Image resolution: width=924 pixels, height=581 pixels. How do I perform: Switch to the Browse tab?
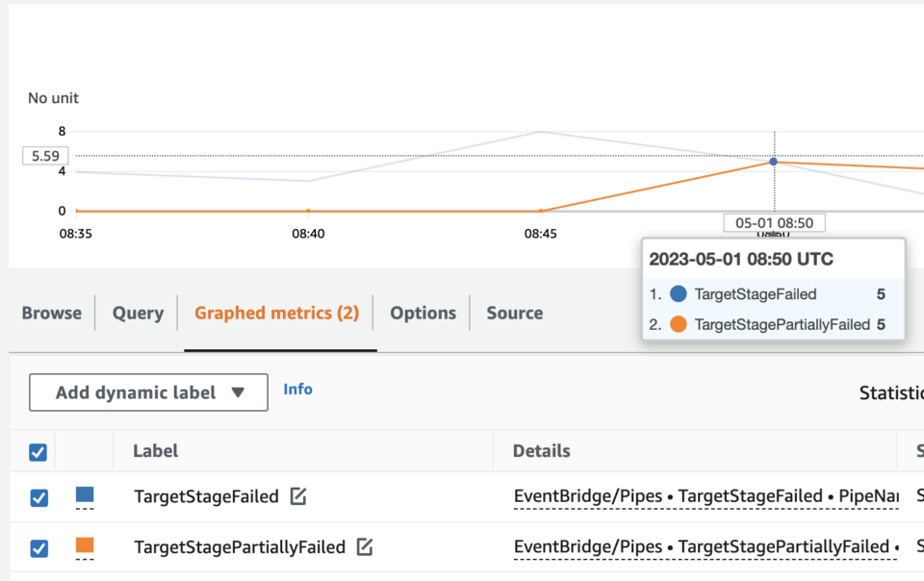[x=52, y=313]
